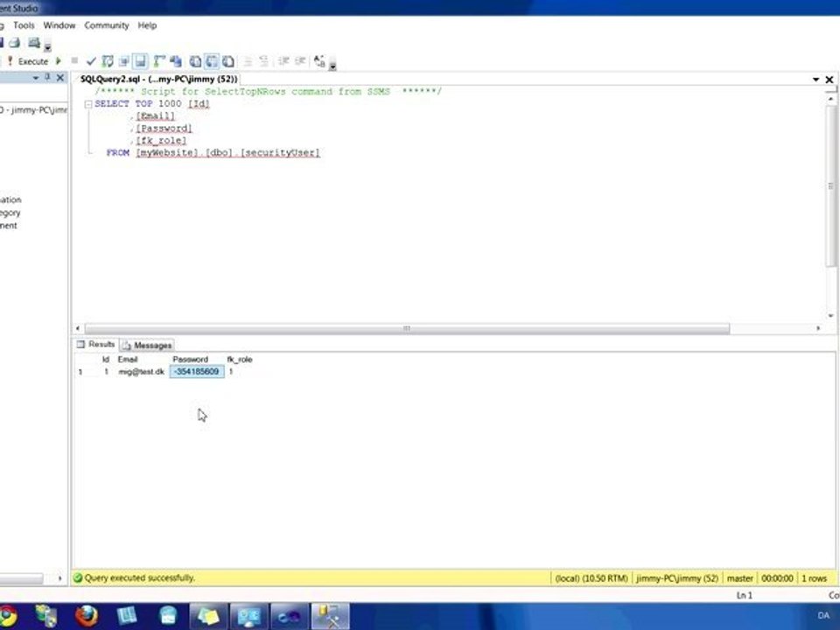Select the SQLQuery2.sql document tab
The height and width of the screenshot is (630, 840).
pos(158,80)
